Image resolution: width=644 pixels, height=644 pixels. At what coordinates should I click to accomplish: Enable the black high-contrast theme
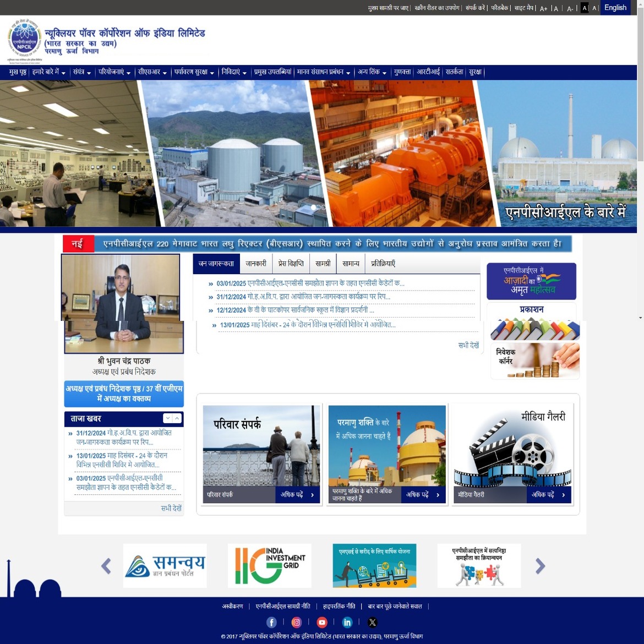(x=585, y=8)
